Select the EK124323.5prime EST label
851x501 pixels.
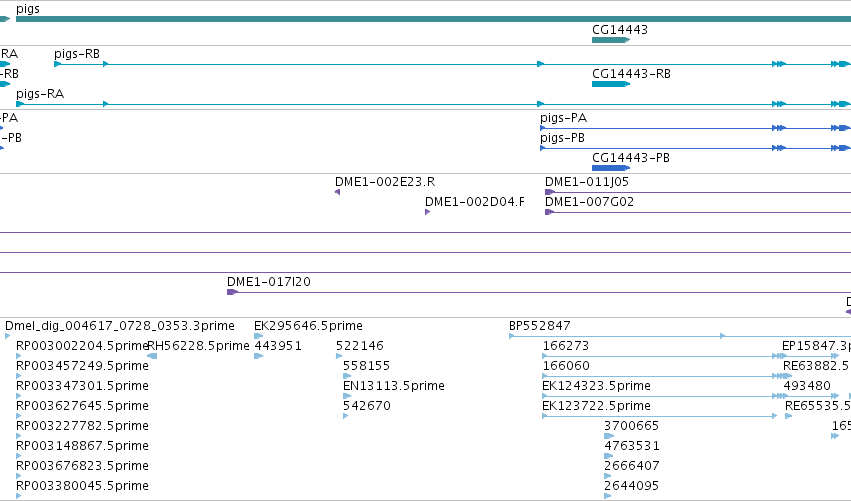(x=596, y=386)
